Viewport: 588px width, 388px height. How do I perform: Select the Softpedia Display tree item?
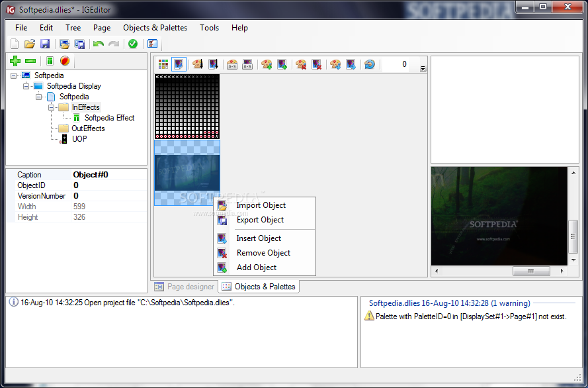pos(74,86)
